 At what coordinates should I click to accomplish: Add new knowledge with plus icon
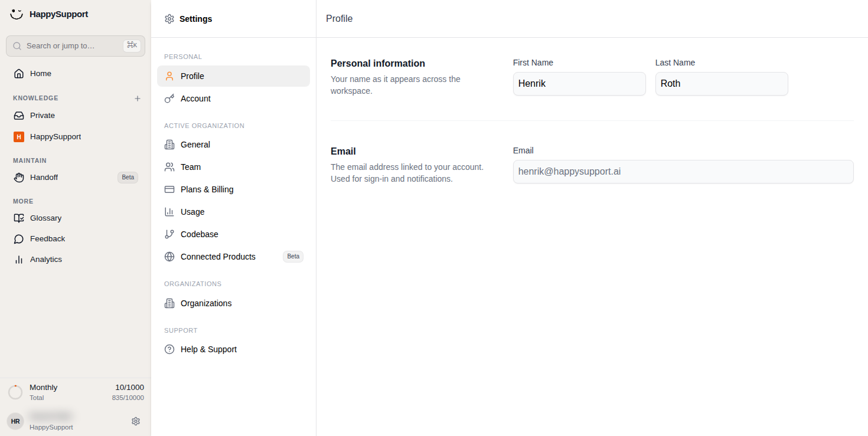tap(138, 99)
